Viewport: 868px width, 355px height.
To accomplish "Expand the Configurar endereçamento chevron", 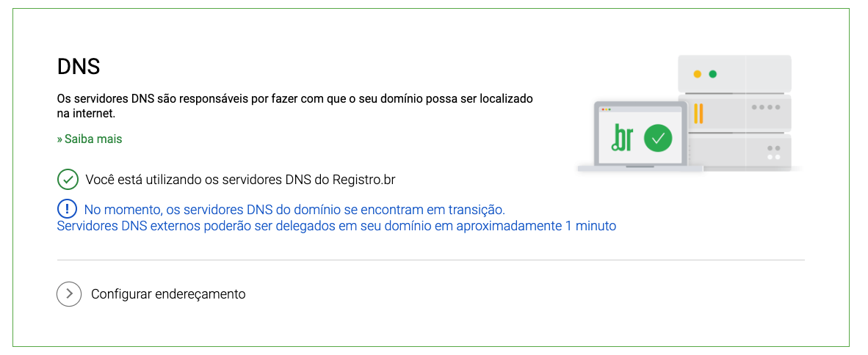I will [69, 293].
